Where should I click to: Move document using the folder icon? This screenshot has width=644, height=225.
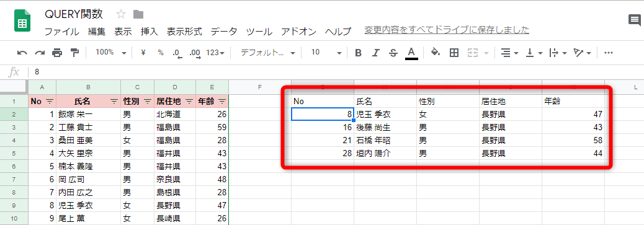138,15
